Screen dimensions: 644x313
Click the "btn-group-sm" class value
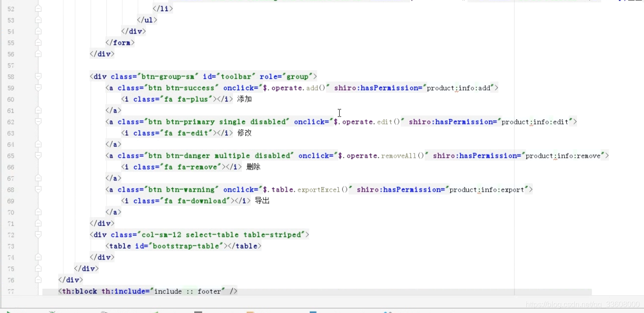(168, 76)
